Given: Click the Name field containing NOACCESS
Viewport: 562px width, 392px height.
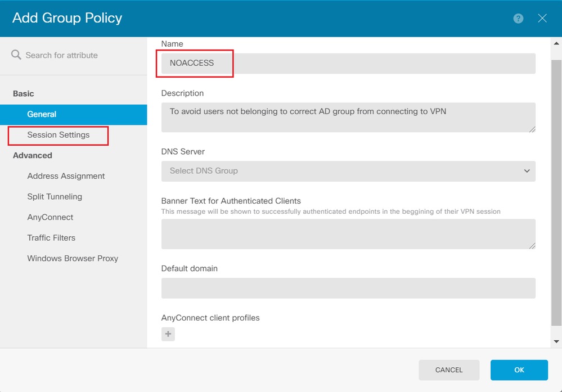Looking at the screenshot, I should coord(348,64).
